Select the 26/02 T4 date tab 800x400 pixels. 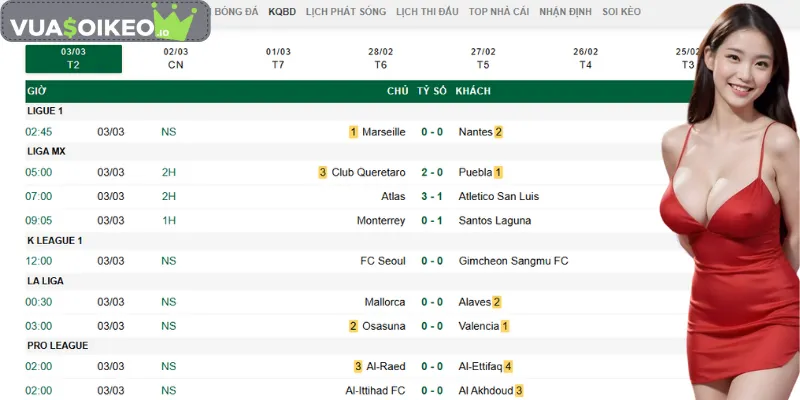tap(586, 58)
